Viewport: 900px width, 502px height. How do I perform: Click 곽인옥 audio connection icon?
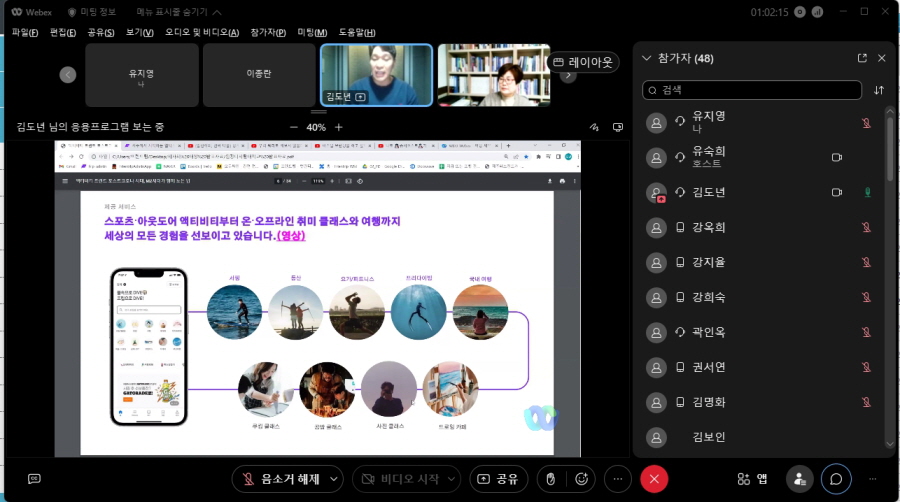(x=680, y=332)
